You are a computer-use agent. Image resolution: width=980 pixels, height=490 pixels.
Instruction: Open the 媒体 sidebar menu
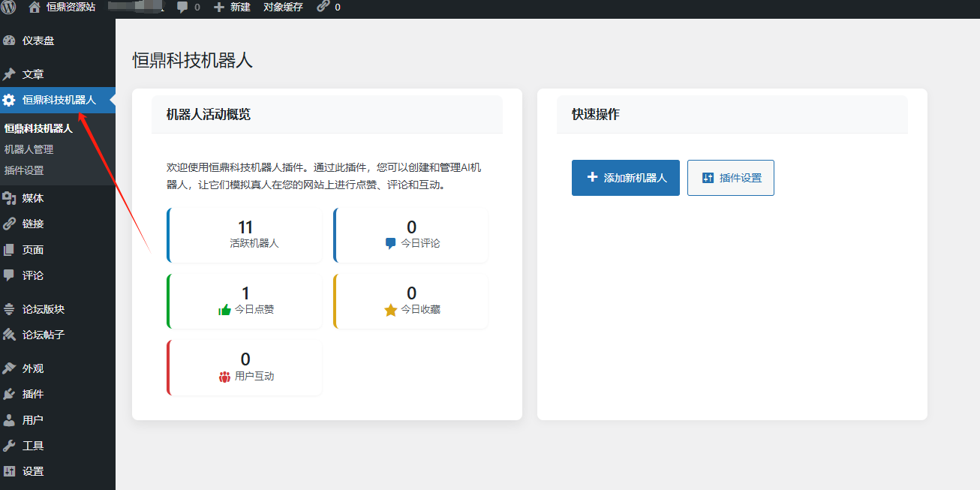(58, 198)
